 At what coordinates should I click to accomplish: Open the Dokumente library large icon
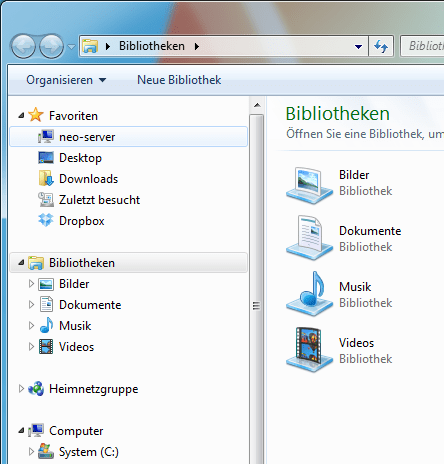[309, 238]
